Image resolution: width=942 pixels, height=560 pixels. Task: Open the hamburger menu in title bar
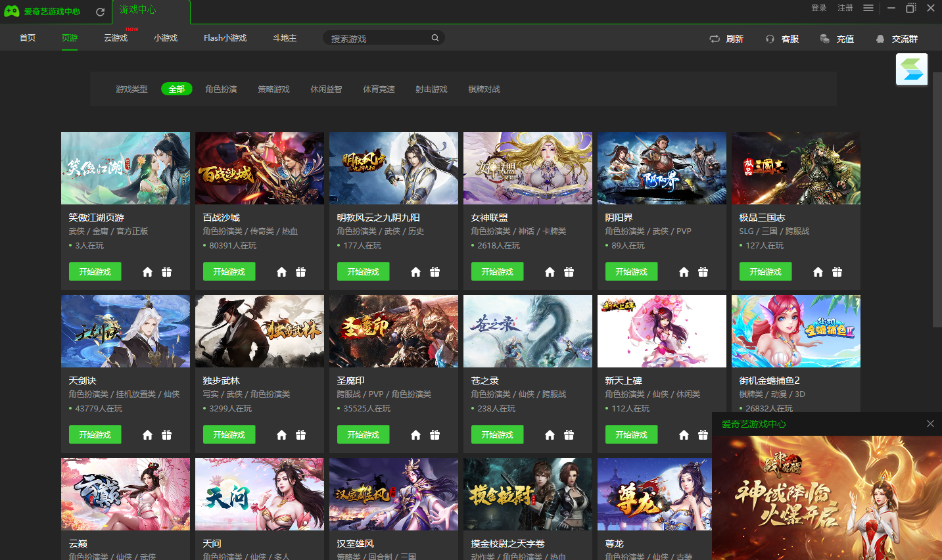(x=868, y=8)
